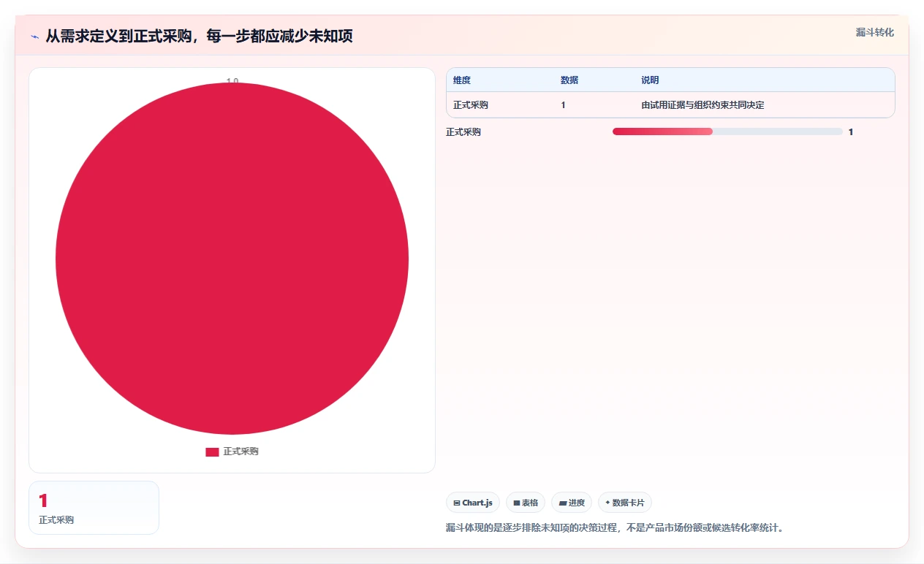Click the lightning icon beside the title
The height and width of the screenshot is (564, 924).
35,37
